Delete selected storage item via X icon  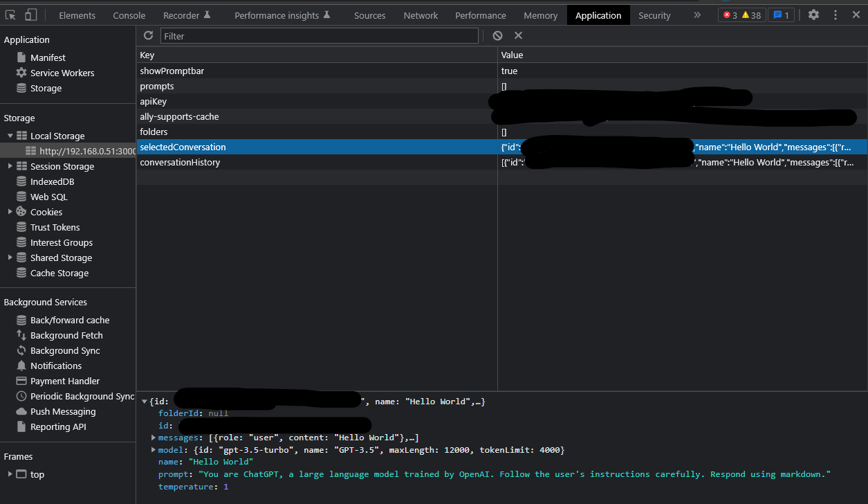[x=518, y=35]
